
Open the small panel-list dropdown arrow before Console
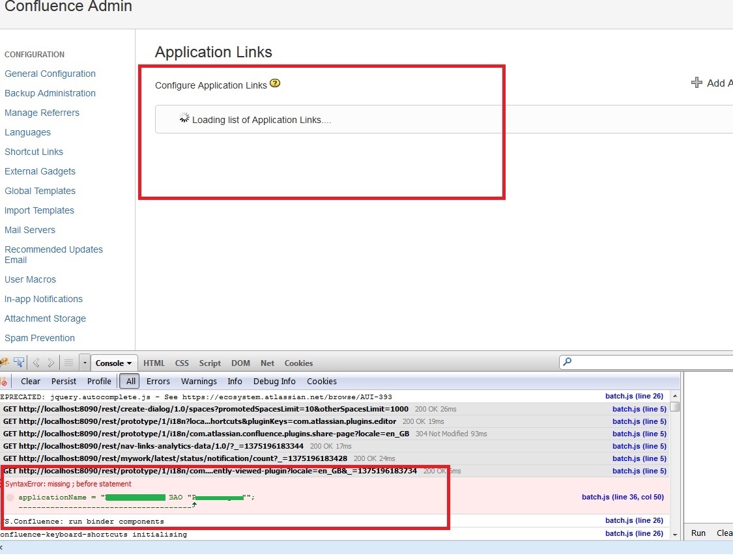(x=85, y=363)
